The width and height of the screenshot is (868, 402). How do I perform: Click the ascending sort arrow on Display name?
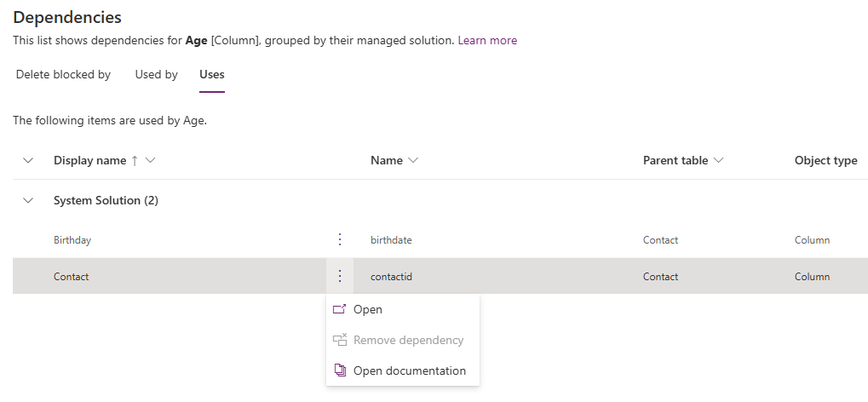pyautogui.click(x=135, y=160)
